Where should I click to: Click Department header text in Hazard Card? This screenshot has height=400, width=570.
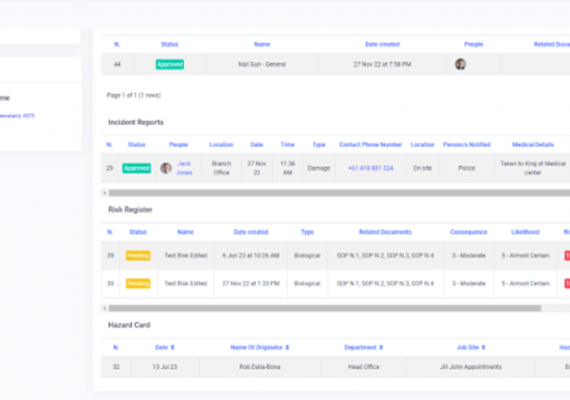(360, 348)
